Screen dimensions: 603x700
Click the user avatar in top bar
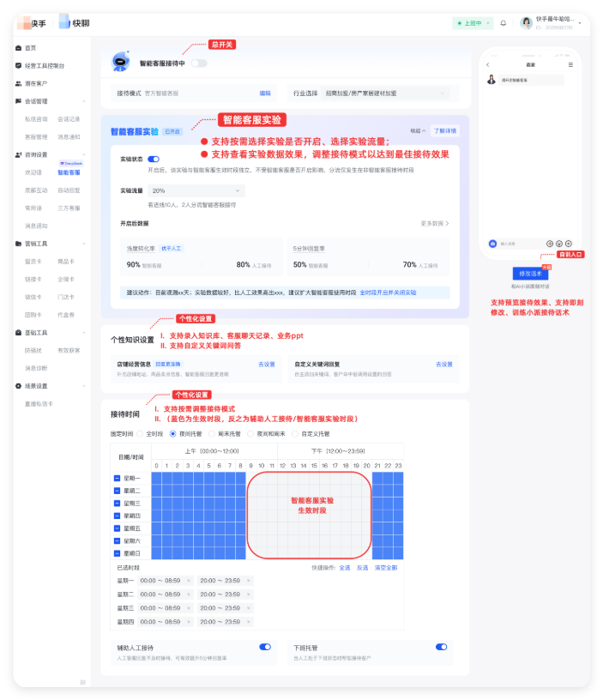point(526,23)
